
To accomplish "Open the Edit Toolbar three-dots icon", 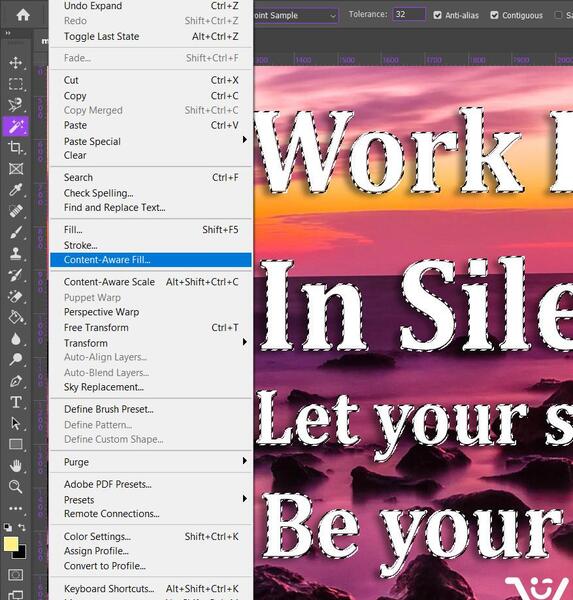I will click(16, 509).
